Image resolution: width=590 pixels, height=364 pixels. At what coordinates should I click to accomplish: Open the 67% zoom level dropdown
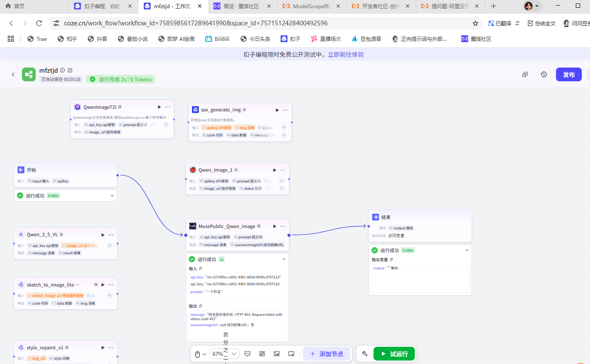pos(224,354)
